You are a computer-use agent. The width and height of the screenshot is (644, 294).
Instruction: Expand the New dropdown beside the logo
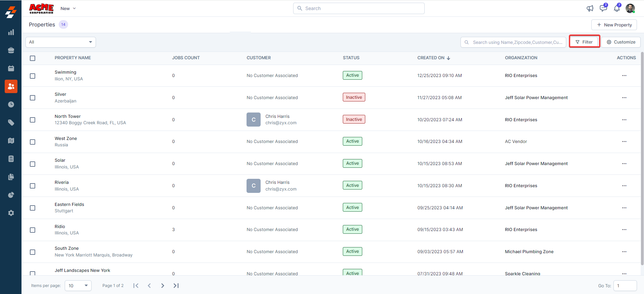68,8
